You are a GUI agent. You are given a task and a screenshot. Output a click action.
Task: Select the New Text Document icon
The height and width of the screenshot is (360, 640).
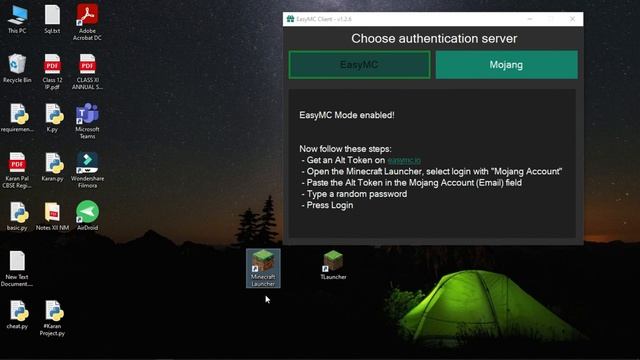click(17, 269)
